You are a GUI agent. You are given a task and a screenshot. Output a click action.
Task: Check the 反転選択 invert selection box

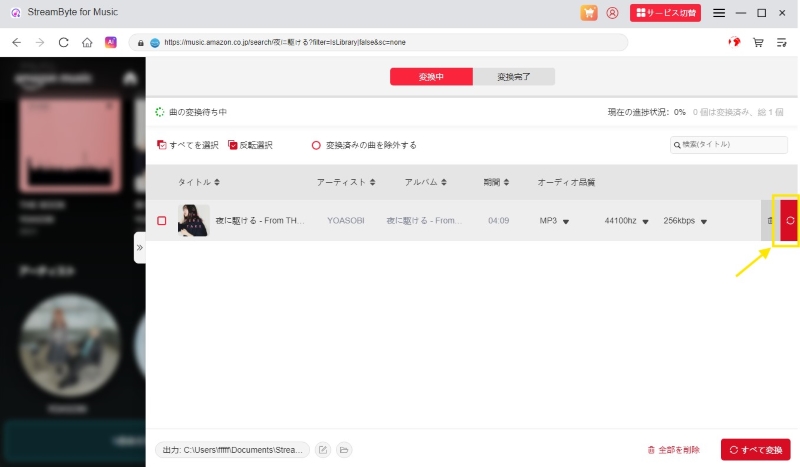[233, 145]
